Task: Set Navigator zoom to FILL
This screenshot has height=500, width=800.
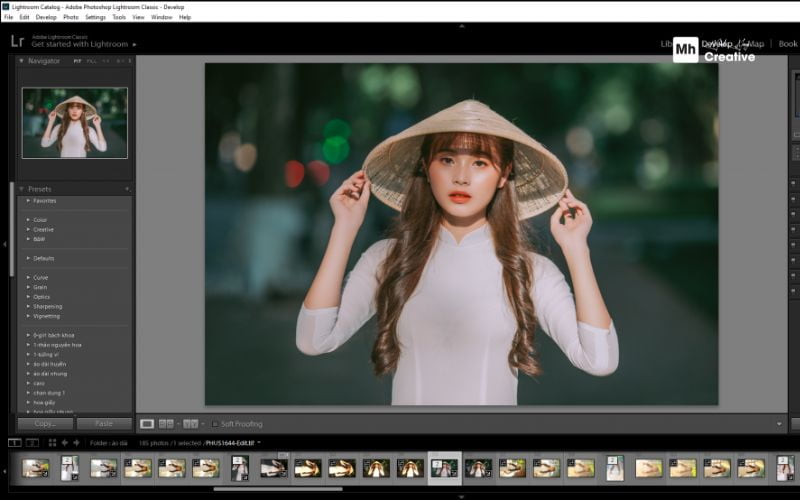Action: coord(91,61)
